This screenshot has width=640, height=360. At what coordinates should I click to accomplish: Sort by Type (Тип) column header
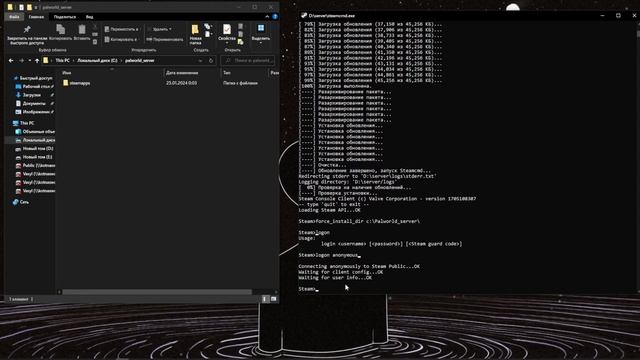[227, 73]
